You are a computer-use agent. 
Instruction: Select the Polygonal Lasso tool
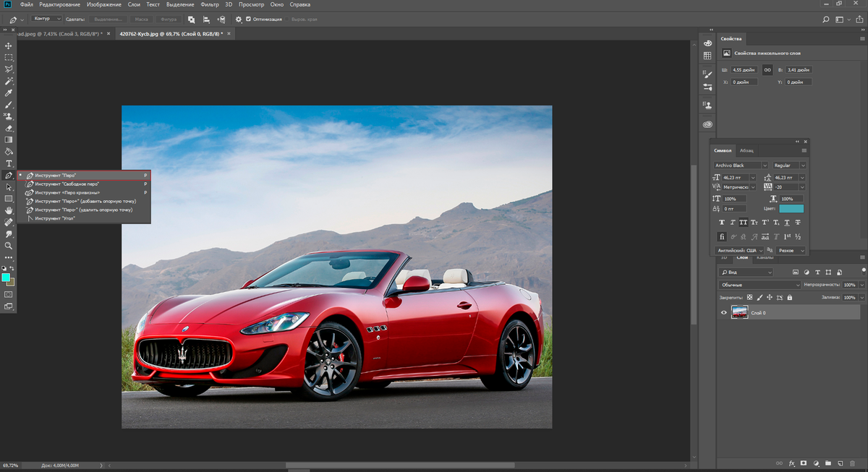point(9,69)
